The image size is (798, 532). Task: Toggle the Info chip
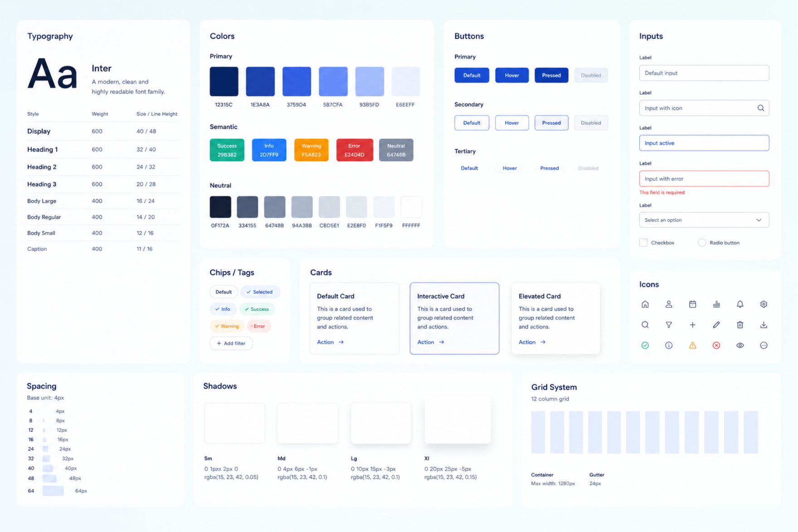(x=223, y=309)
